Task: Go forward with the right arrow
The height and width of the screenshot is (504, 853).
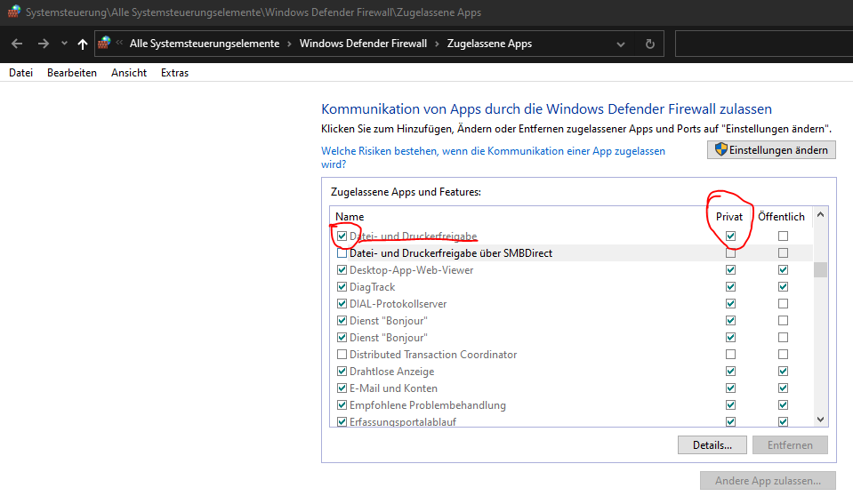Action: coord(44,44)
